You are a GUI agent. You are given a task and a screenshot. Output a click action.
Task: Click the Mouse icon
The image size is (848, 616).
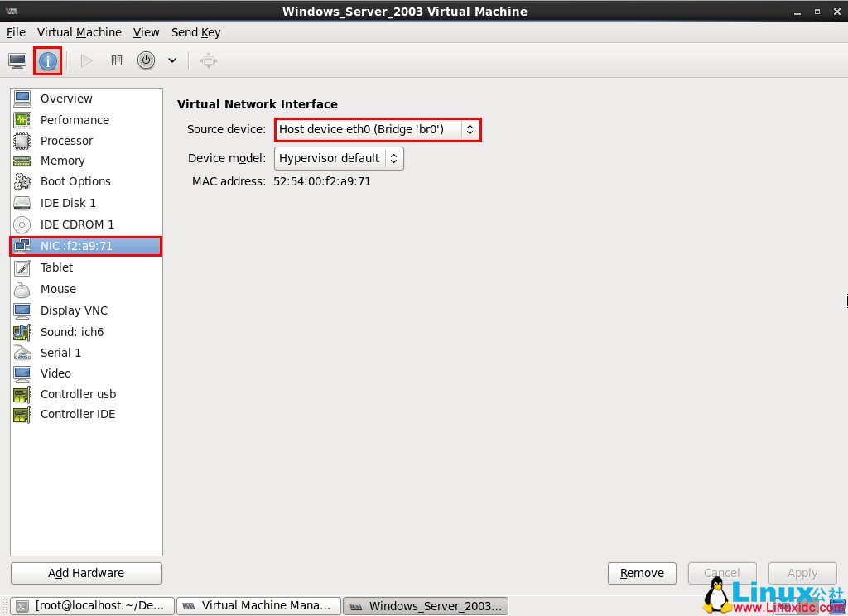coord(22,289)
